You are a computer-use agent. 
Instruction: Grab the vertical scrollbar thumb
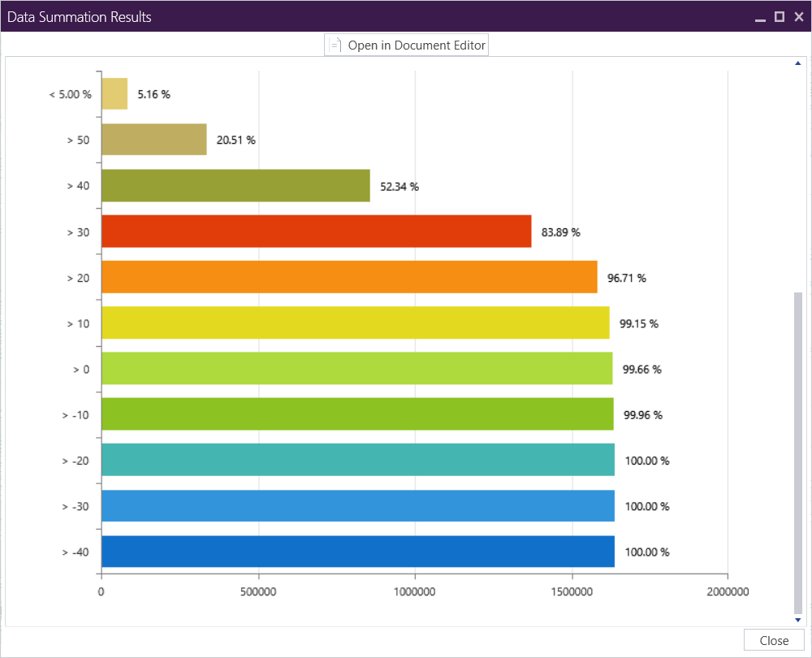click(x=797, y=451)
